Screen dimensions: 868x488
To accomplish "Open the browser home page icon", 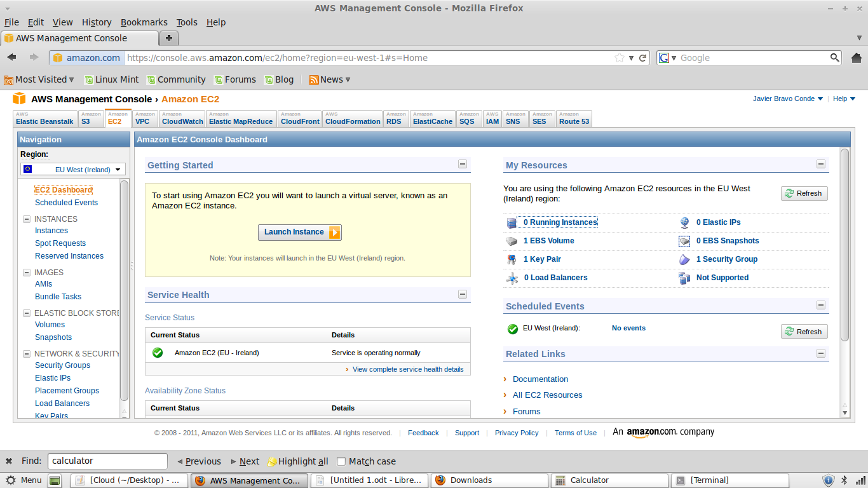I will (857, 58).
